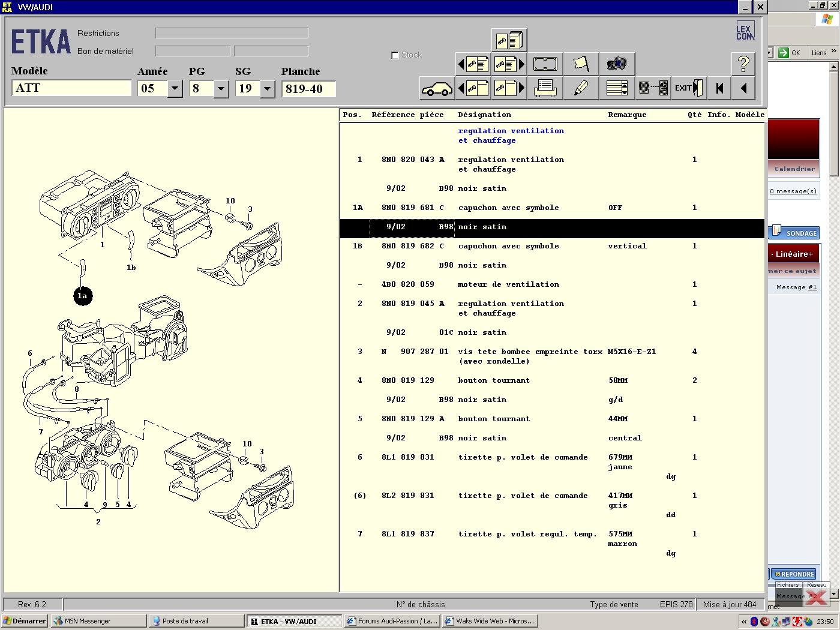Click the flag bookmark icon

pyautogui.click(x=581, y=64)
